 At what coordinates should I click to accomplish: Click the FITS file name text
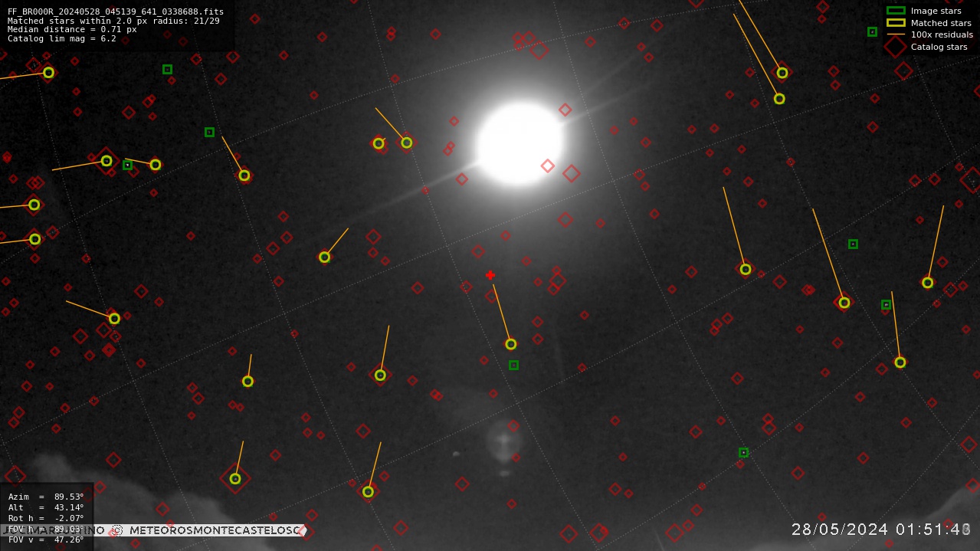point(116,11)
